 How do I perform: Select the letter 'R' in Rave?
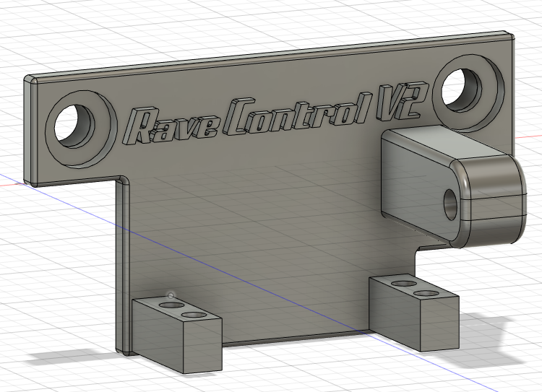click(x=141, y=127)
